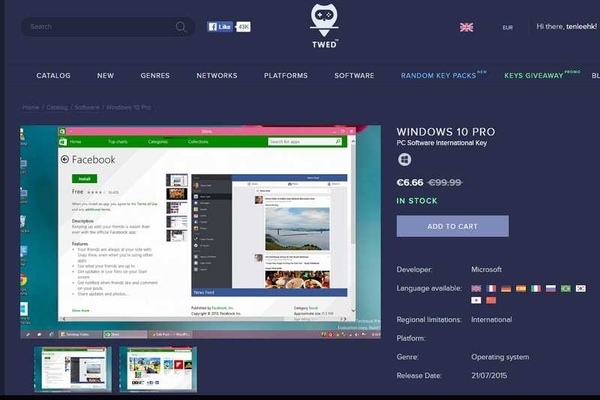This screenshot has width=600, height=400.
Task: Click the Brazilian flag language icon
Action: click(566, 288)
